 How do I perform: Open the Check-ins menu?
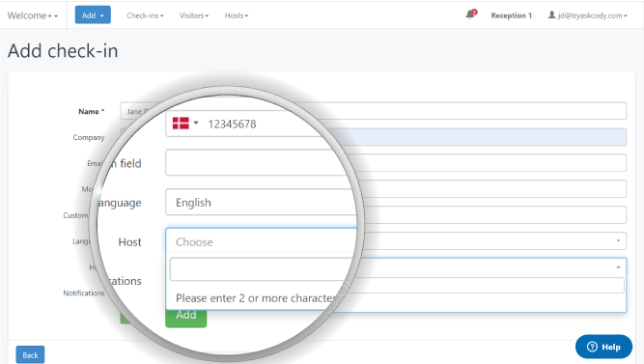click(x=145, y=15)
